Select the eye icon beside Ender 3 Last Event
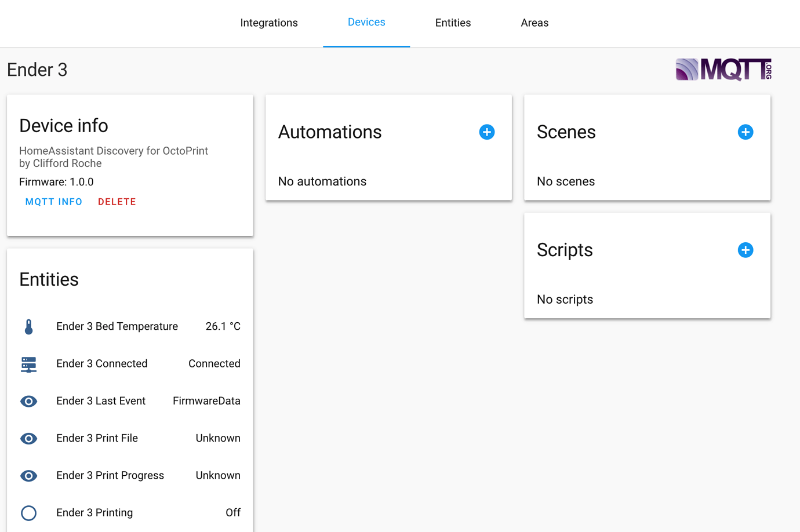 [x=28, y=401]
